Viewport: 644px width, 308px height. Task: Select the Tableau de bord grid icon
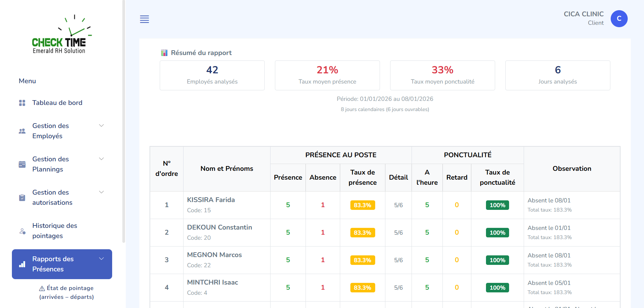coord(22,102)
